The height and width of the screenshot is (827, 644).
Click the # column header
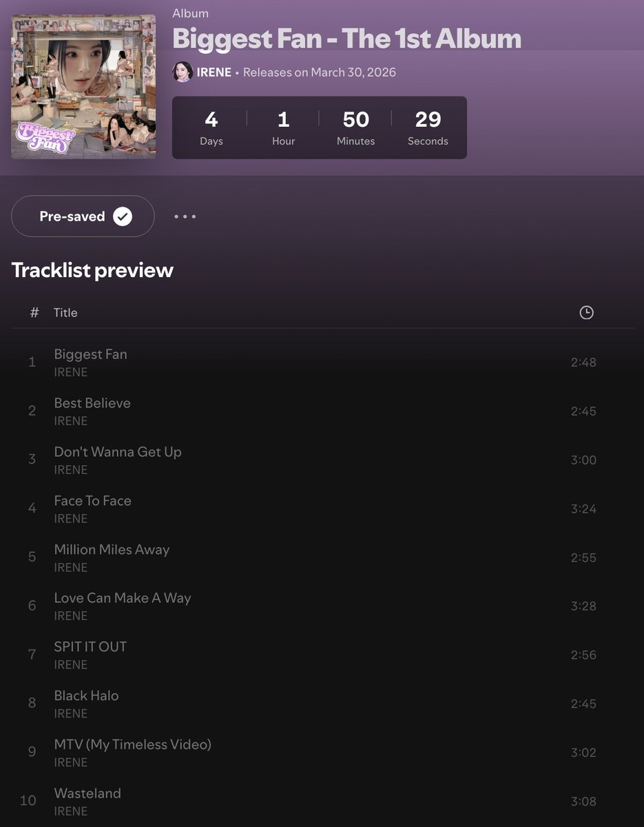[x=34, y=312]
